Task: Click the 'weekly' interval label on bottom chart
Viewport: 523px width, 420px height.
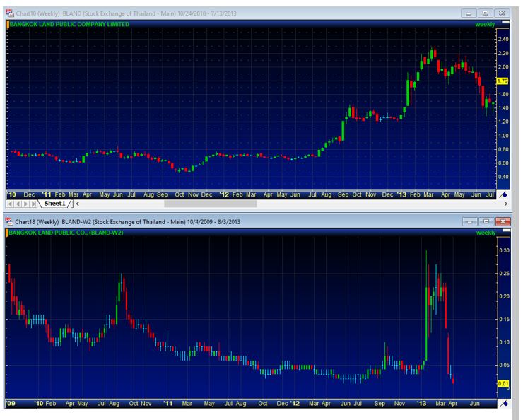Action: coord(486,233)
